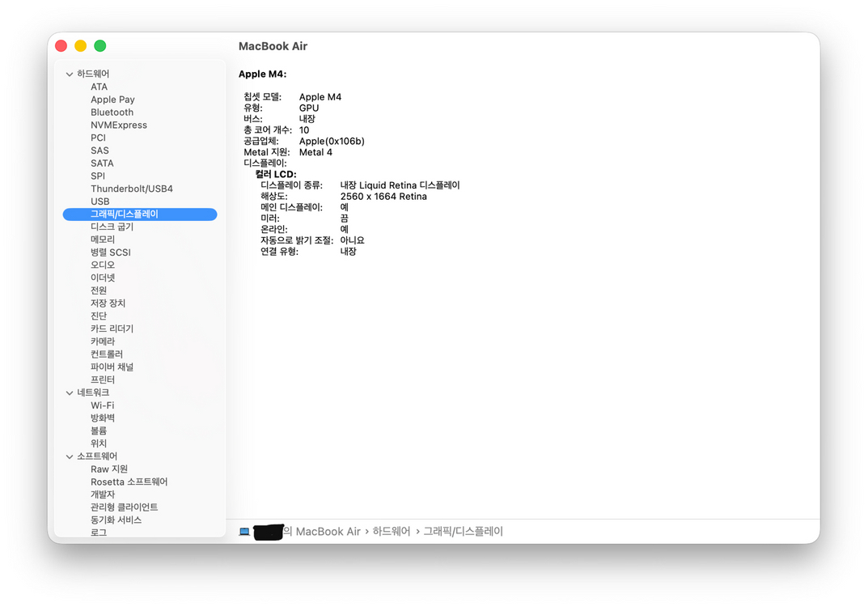Select 병렬 SCSI in the sidebar
The width and height of the screenshot is (868, 607).
click(111, 253)
